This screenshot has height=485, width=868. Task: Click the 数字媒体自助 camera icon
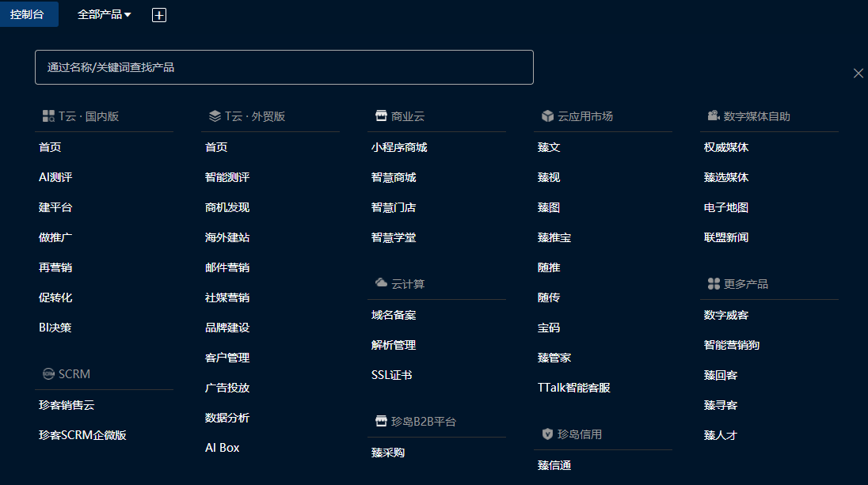pyautogui.click(x=714, y=116)
